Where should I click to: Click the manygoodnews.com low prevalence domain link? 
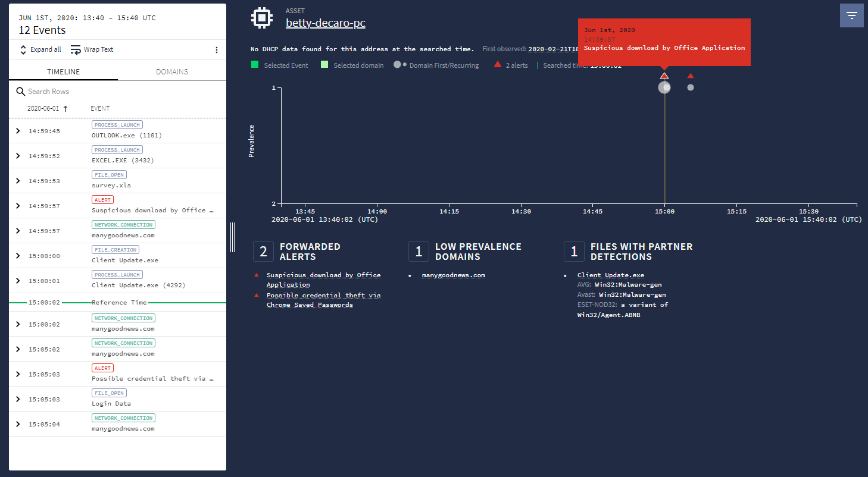tap(454, 275)
